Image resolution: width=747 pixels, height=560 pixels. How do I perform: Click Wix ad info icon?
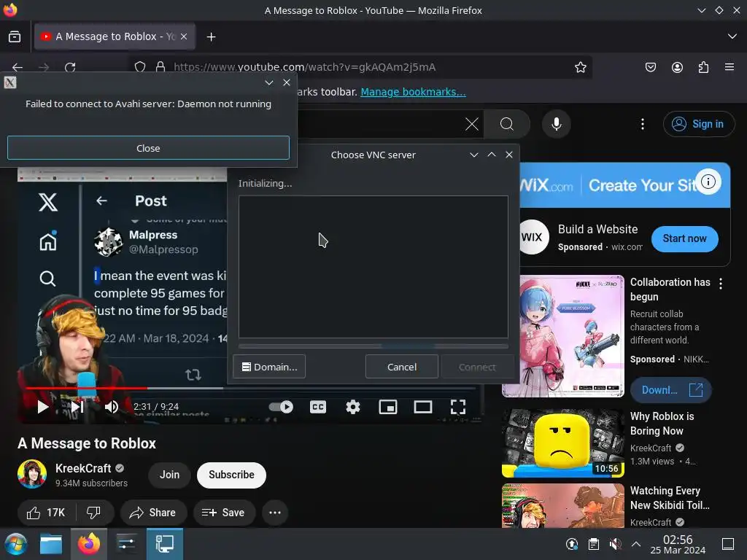[x=708, y=182]
